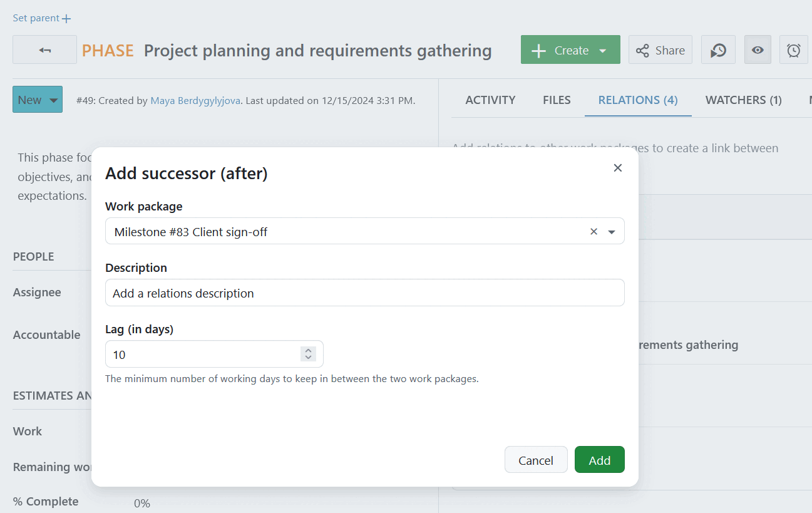The image size is (812, 513).
Task: Switch to the Activity tab
Action: [490, 100]
